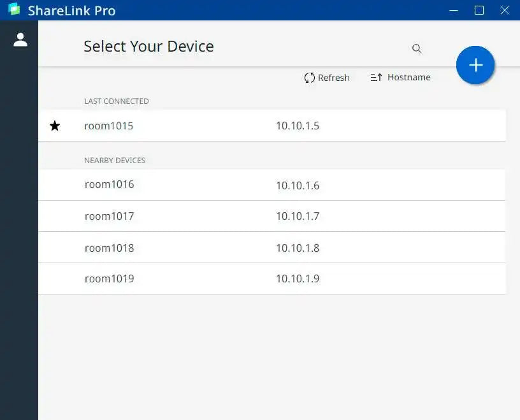520x420 pixels.
Task: Choose room1017 in nearby devices
Action: tap(109, 216)
